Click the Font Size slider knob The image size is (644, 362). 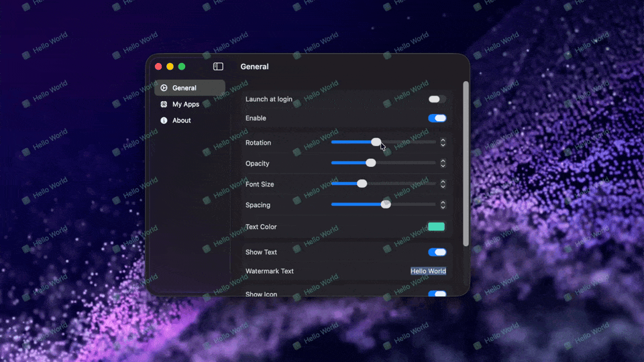(362, 184)
